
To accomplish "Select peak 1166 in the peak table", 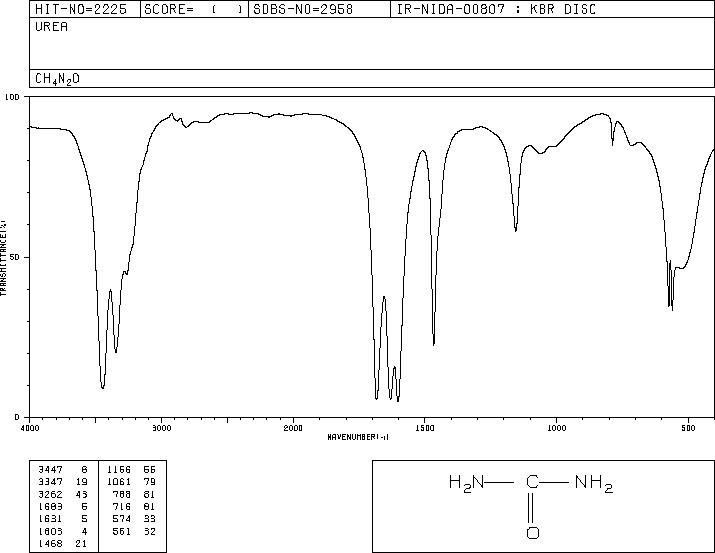I will (x=119, y=470).
